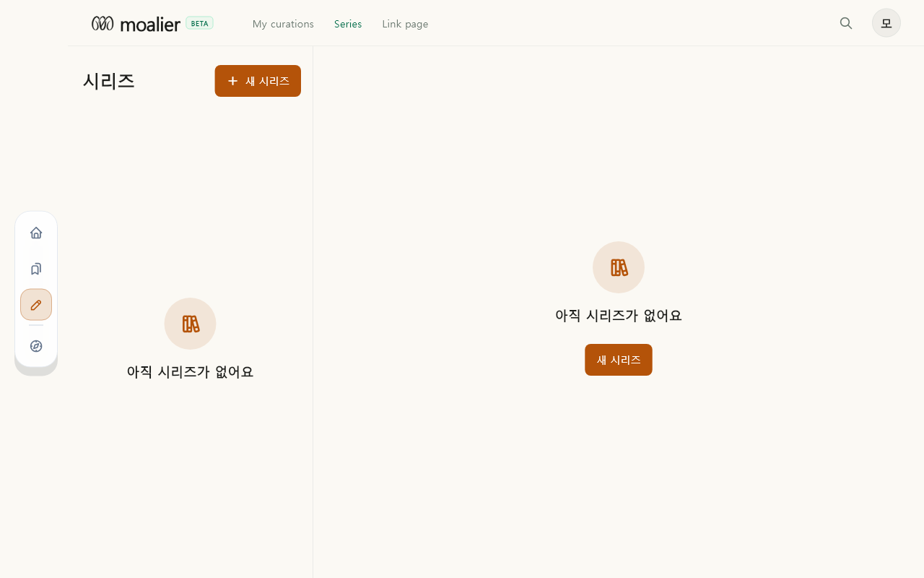Switch to the Series tab
The height and width of the screenshot is (578, 924).
pos(348,24)
